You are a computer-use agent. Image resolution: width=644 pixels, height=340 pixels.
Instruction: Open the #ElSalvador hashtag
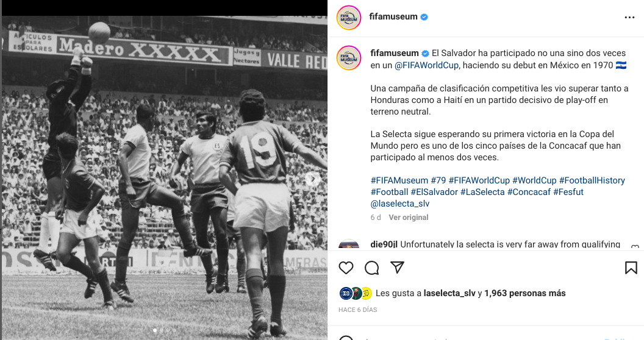tap(434, 192)
